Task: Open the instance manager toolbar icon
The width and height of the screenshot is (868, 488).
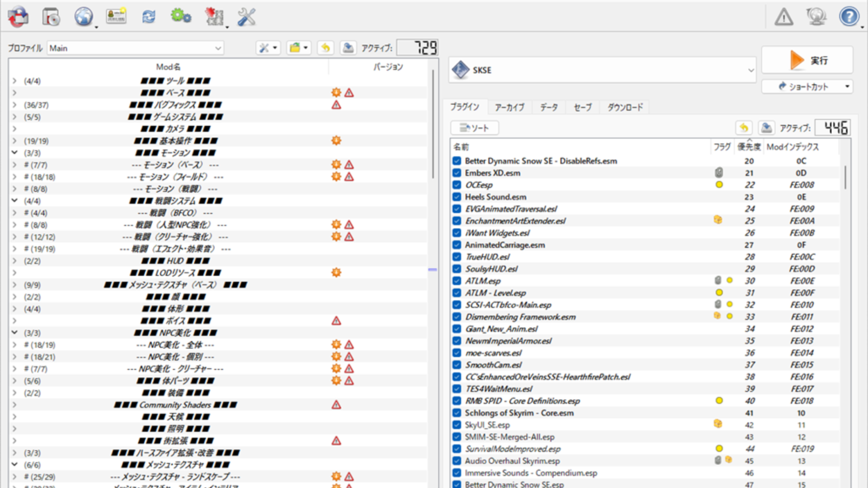Action: (18, 17)
